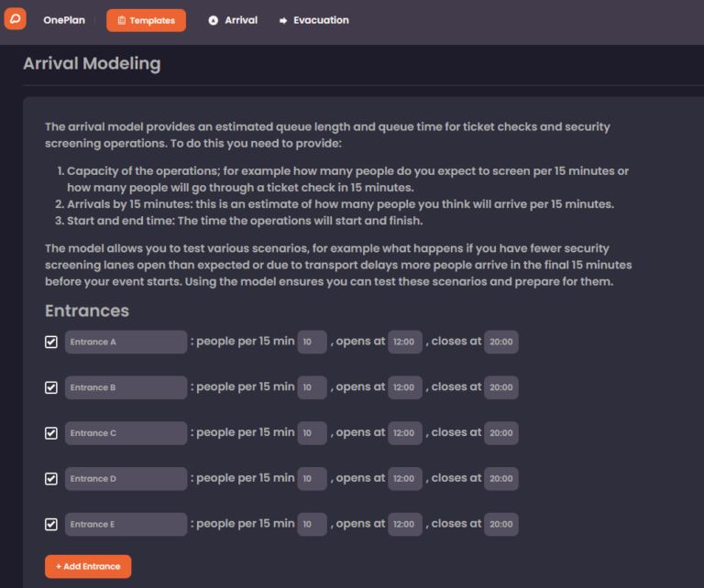Uncheck the Entrance A checkbox
The image size is (704, 588).
coord(51,342)
